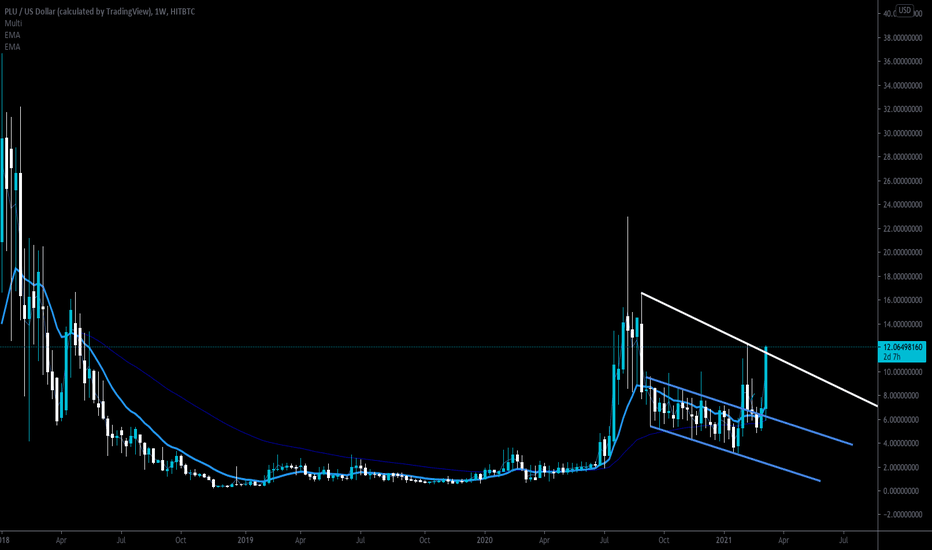Click the HITBTC exchange label
Screen dimensions: 932x550
182,11
